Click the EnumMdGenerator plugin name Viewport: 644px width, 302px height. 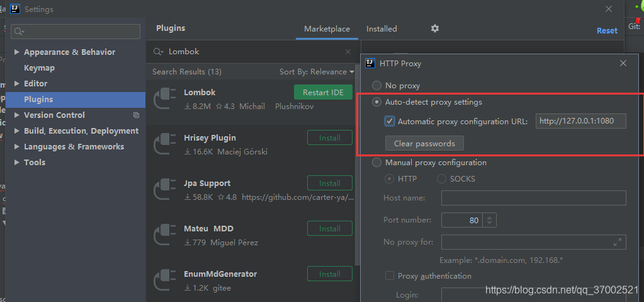tap(220, 274)
